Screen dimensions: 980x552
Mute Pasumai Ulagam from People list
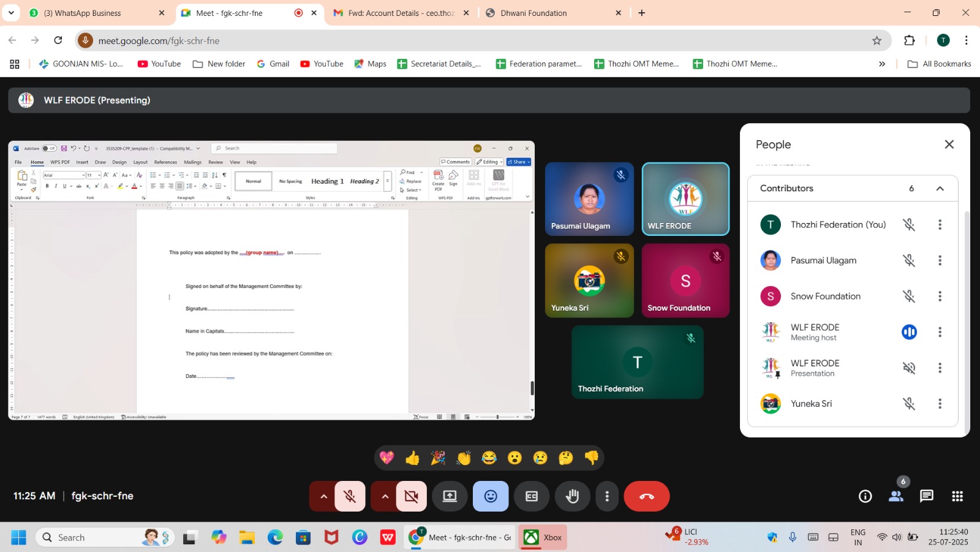(909, 260)
